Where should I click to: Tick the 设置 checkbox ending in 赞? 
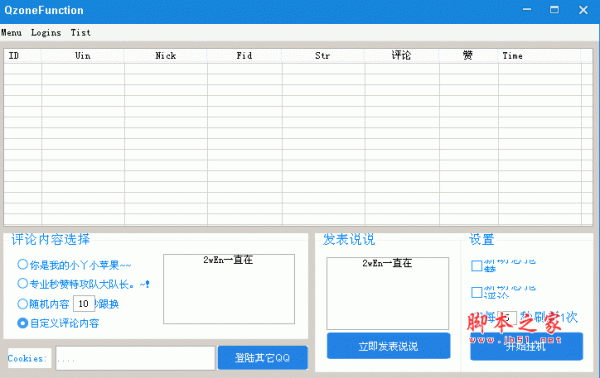coord(476,266)
